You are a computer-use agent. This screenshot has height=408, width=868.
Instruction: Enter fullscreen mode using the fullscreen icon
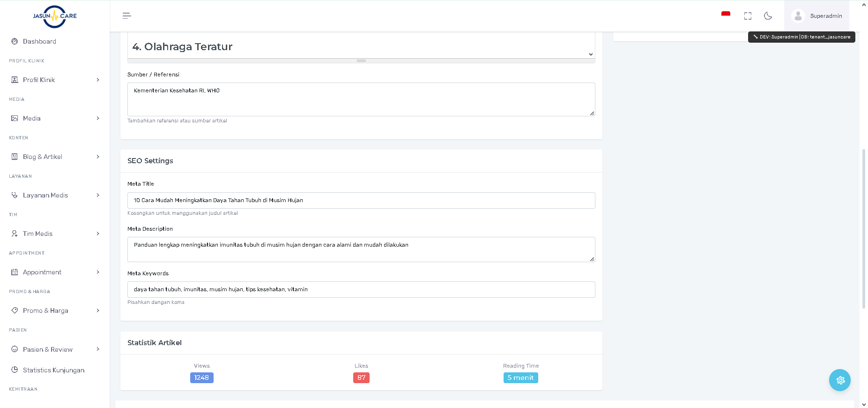point(748,16)
